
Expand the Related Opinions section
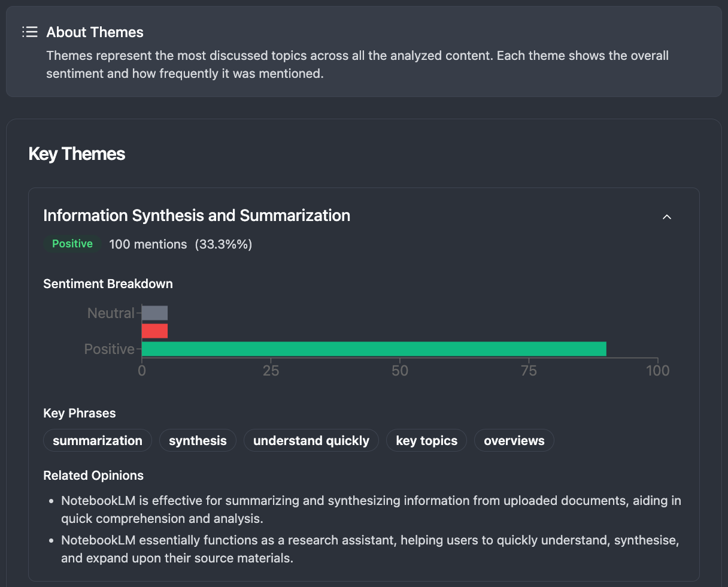93,475
